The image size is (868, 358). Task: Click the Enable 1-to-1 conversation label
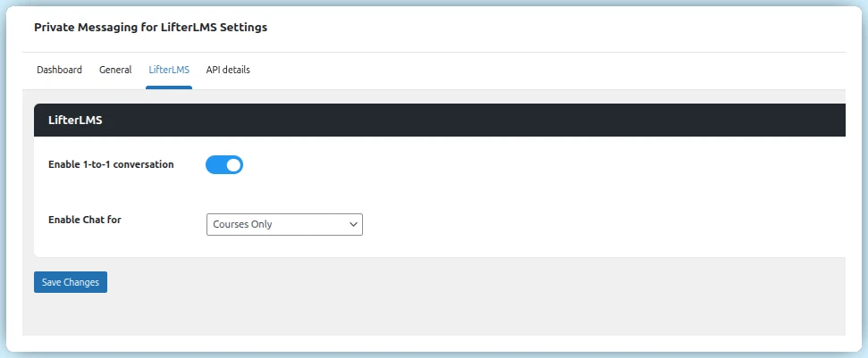pos(111,164)
